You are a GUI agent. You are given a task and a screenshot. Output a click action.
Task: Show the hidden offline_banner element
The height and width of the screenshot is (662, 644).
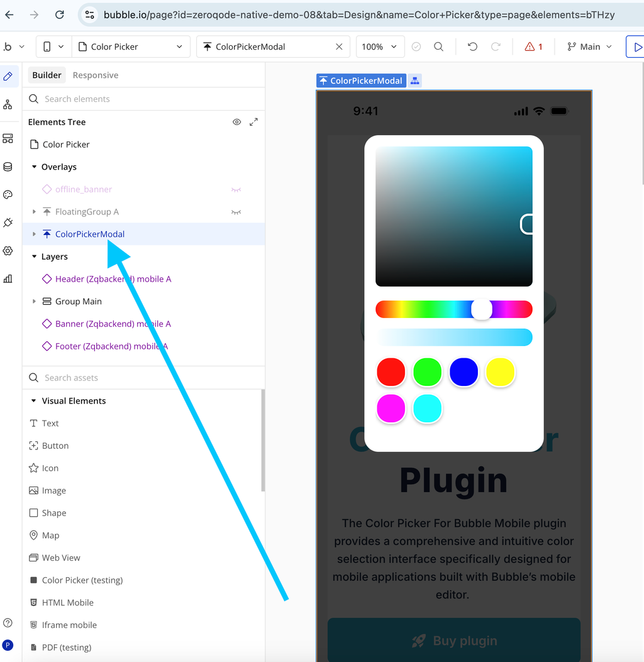pyautogui.click(x=236, y=190)
